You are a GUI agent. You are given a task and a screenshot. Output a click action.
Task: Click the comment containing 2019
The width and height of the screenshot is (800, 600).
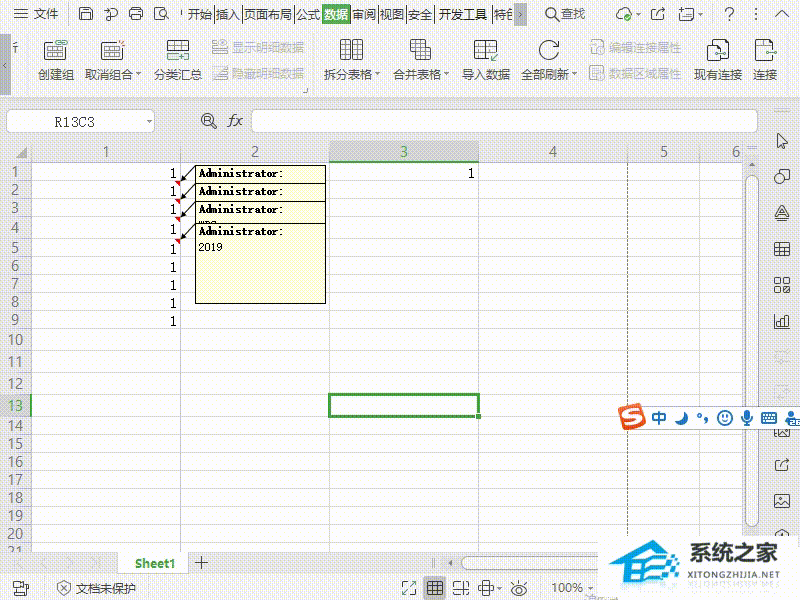pos(260,263)
